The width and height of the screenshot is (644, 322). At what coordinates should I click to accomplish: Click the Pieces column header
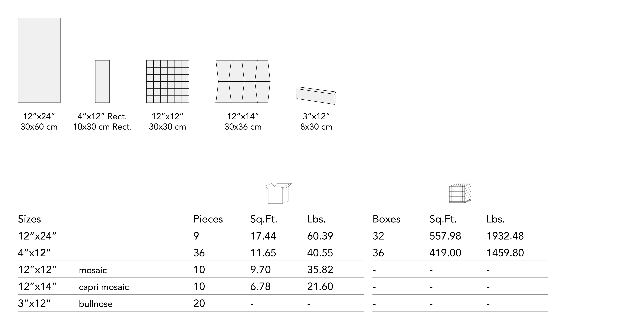point(208,219)
